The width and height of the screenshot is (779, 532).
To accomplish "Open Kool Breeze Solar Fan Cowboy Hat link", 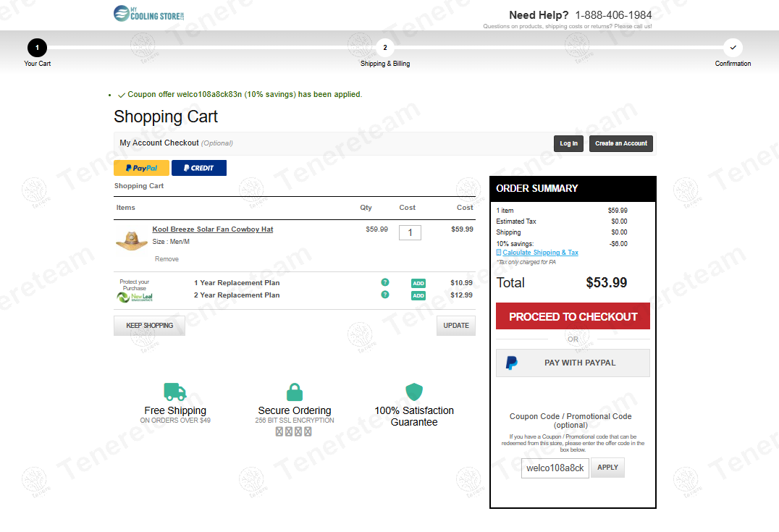I will [x=213, y=229].
